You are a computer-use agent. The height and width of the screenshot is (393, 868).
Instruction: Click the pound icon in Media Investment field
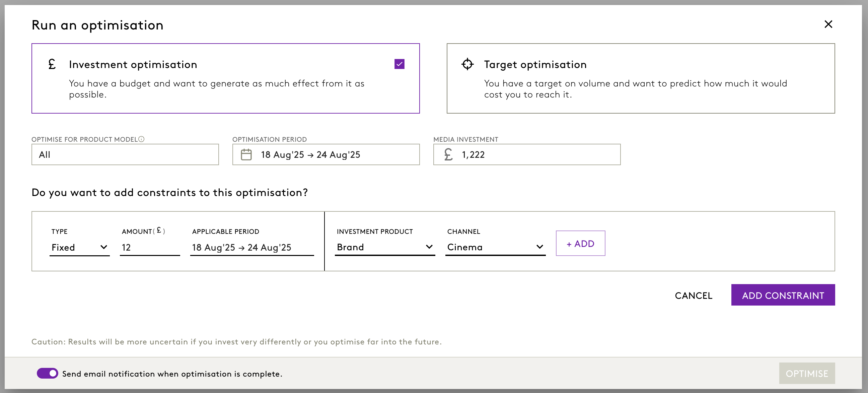click(448, 155)
